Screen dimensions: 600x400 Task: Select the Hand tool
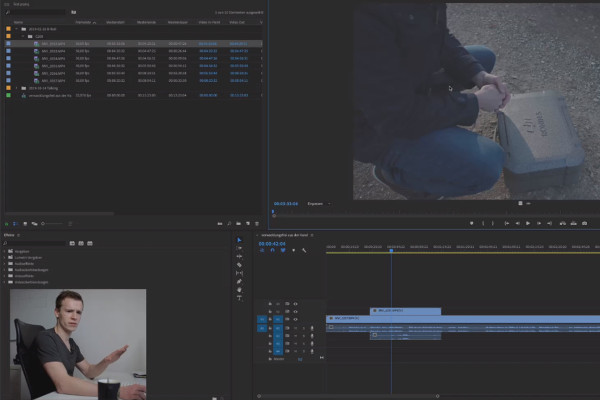239,290
